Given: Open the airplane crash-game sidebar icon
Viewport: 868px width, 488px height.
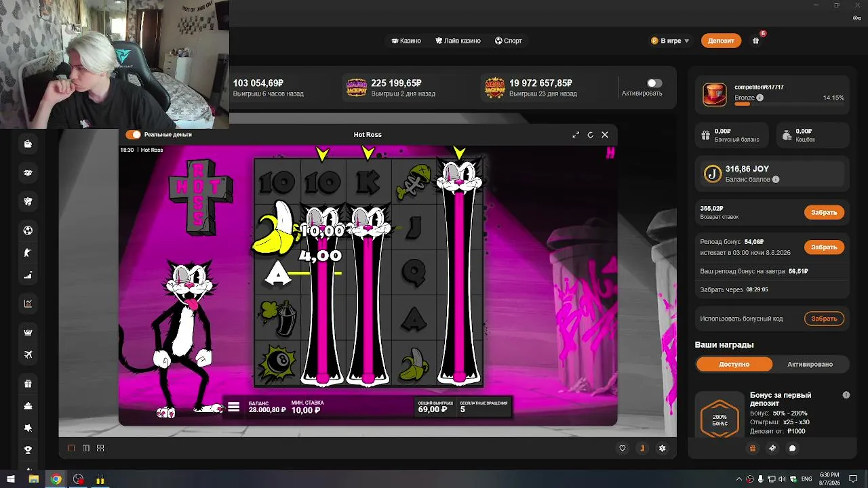Looking at the screenshot, I should [x=28, y=354].
